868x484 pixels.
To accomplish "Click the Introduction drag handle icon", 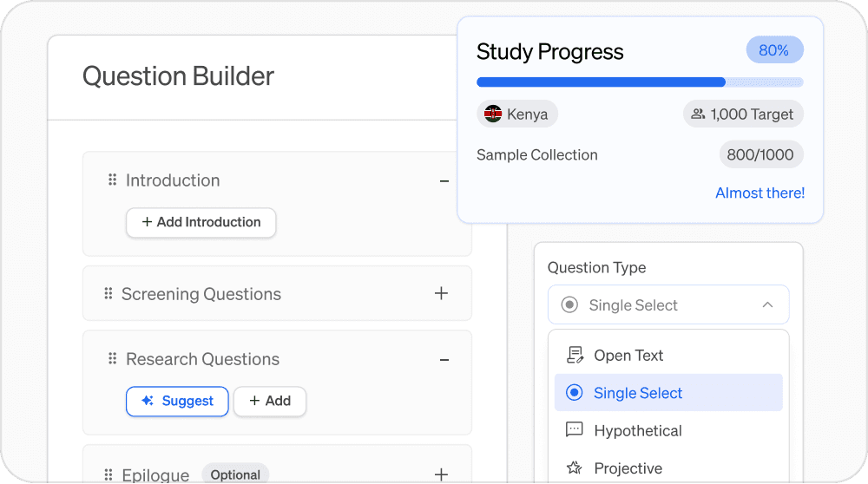I will pyautogui.click(x=112, y=180).
